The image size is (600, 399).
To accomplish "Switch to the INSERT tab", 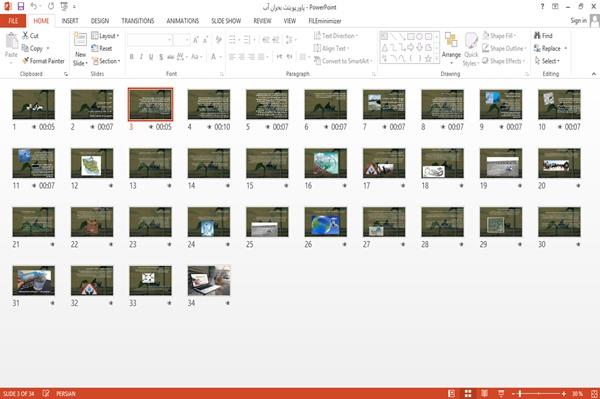I will pyautogui.click(x=70, y=21).
